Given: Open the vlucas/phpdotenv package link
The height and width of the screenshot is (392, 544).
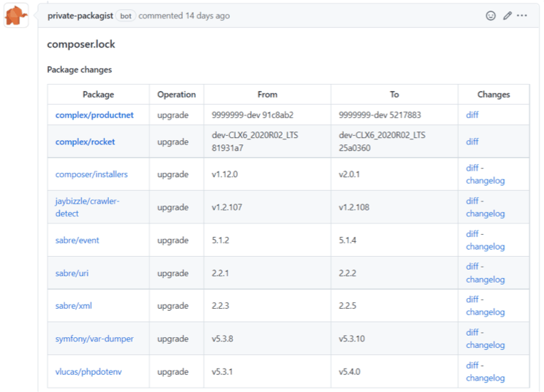Looking at the screenshot, I should 88,372.
